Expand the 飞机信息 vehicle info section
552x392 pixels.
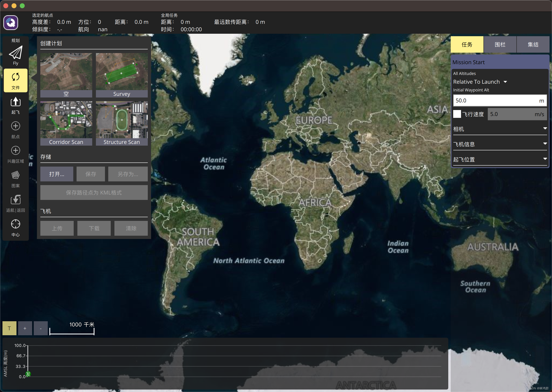coord(500,144)
